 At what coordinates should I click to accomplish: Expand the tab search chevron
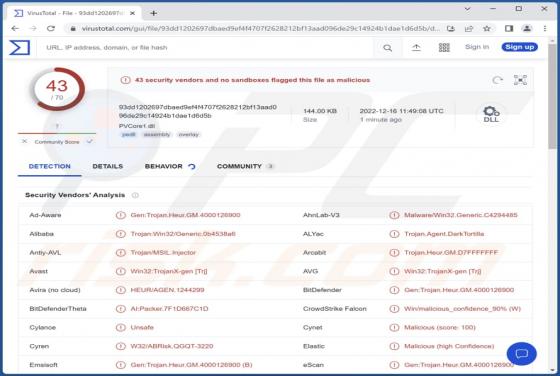[468, 9]
